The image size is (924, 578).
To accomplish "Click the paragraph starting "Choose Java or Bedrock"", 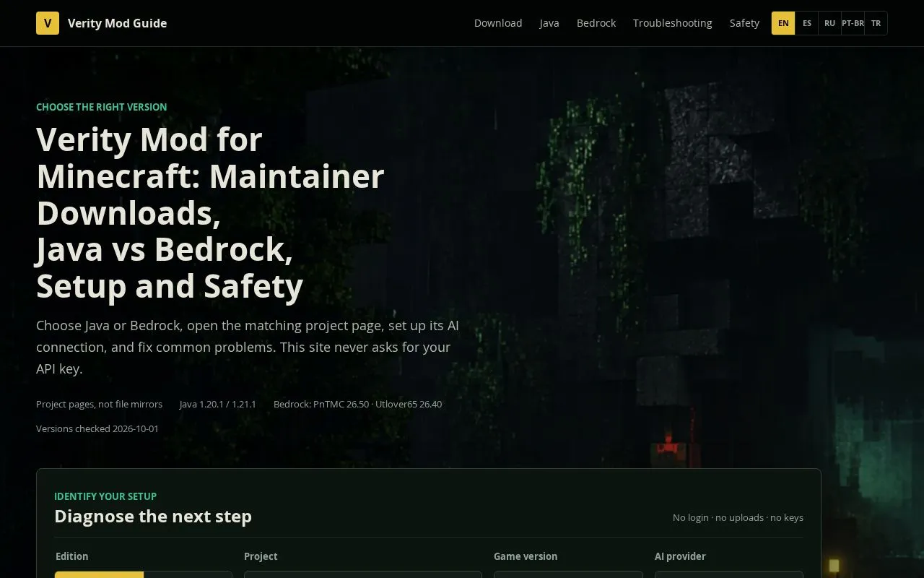I will point(248,347).
